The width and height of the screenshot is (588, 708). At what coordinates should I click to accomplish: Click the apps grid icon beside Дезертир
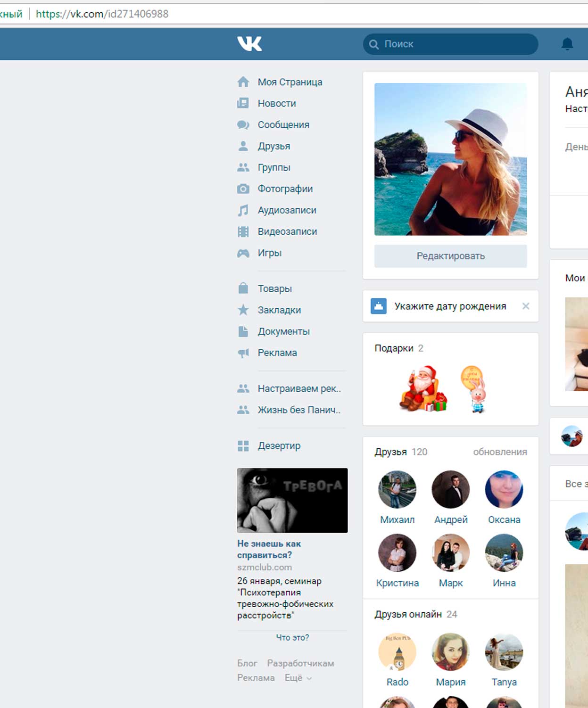(243, 446)
